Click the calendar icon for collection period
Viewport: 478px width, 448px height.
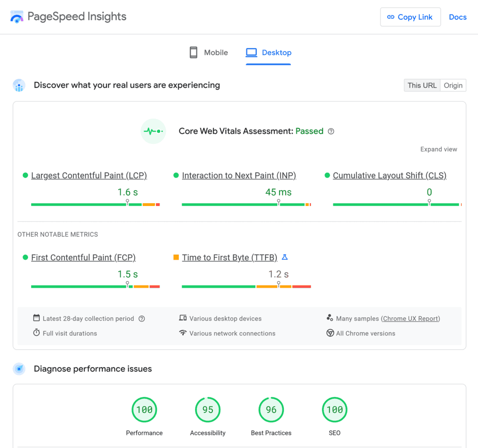tap(36, 318)
